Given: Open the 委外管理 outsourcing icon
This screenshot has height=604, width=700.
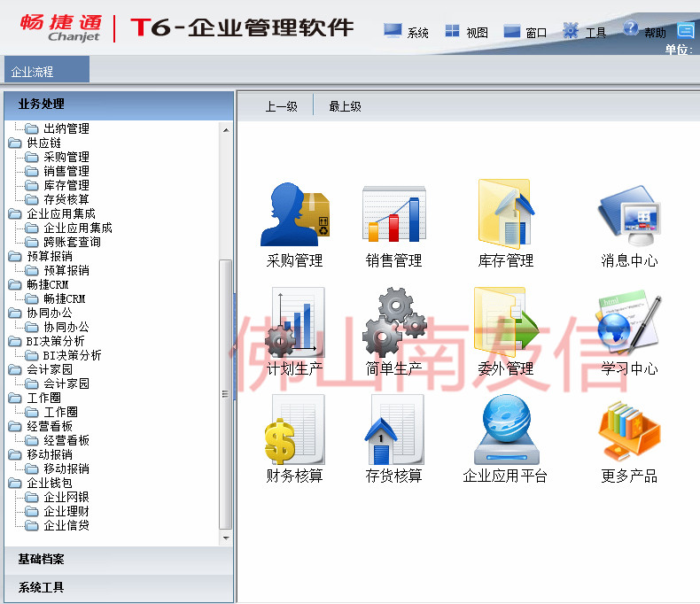Looking at the screenshot, I should [x=506, y=322].
